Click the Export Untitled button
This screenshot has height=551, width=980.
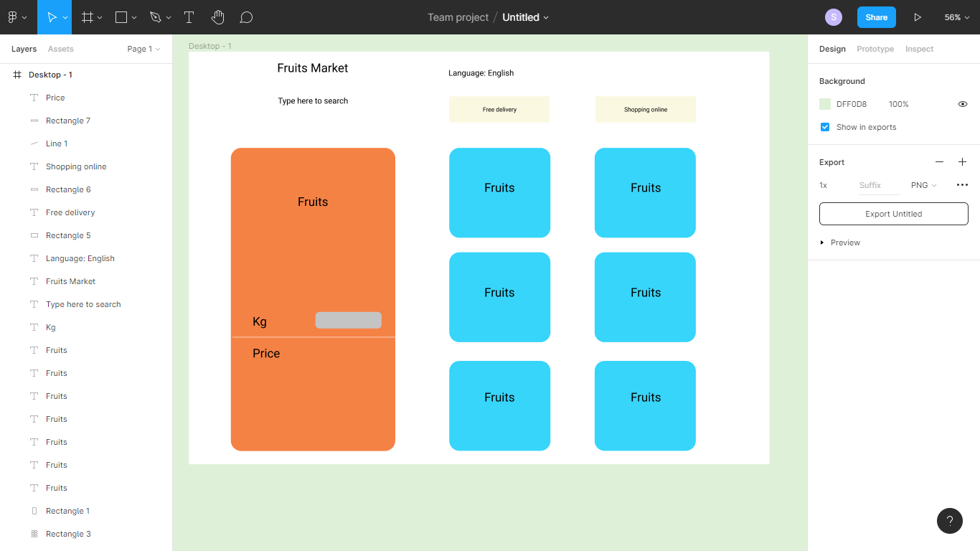pyautogui.click(x=893, y=213)
